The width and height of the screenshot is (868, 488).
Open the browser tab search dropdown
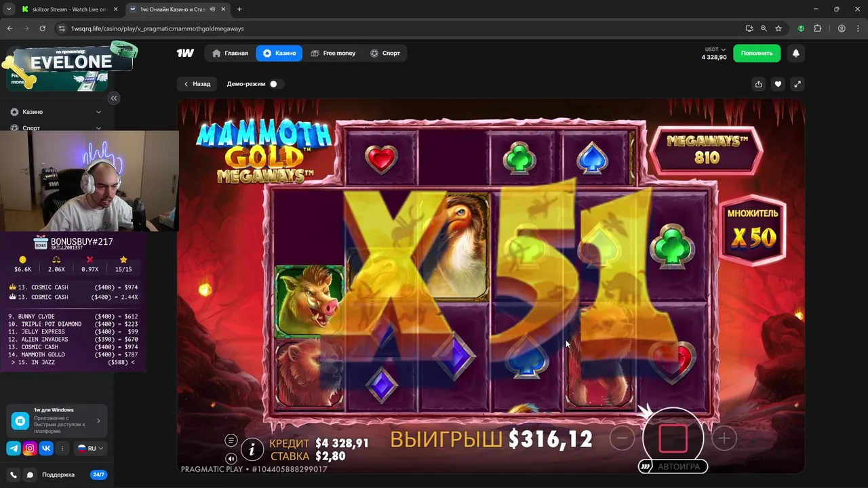click(8, 9)
